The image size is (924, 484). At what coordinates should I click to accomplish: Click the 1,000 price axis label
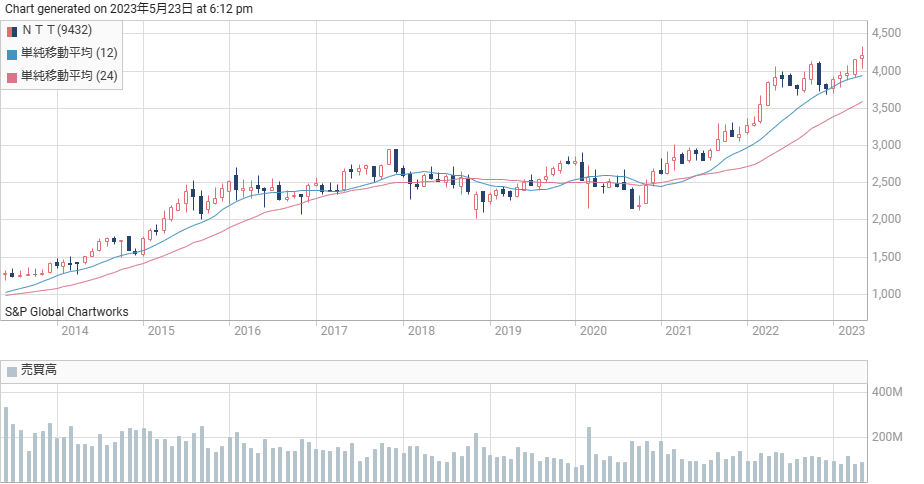click(886, 294)
